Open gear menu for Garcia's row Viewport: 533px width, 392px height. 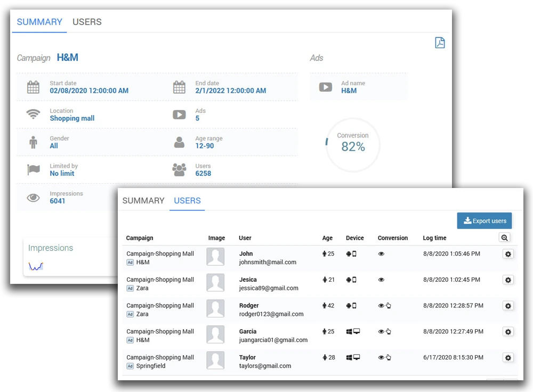508,331
